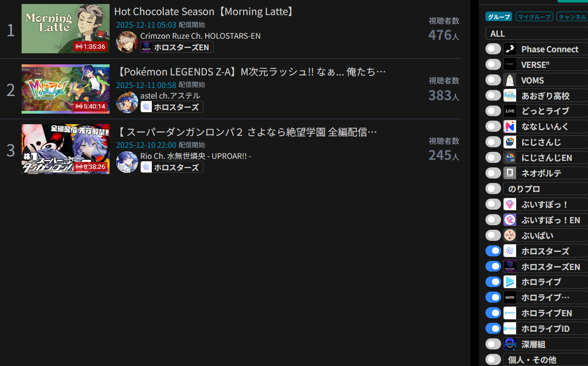Click the VOMS group logo icon

(510, 80)
